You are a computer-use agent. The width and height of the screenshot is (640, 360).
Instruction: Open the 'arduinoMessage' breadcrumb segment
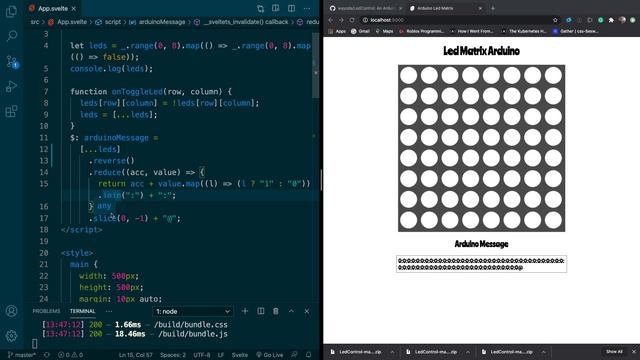tap(162, 22)
